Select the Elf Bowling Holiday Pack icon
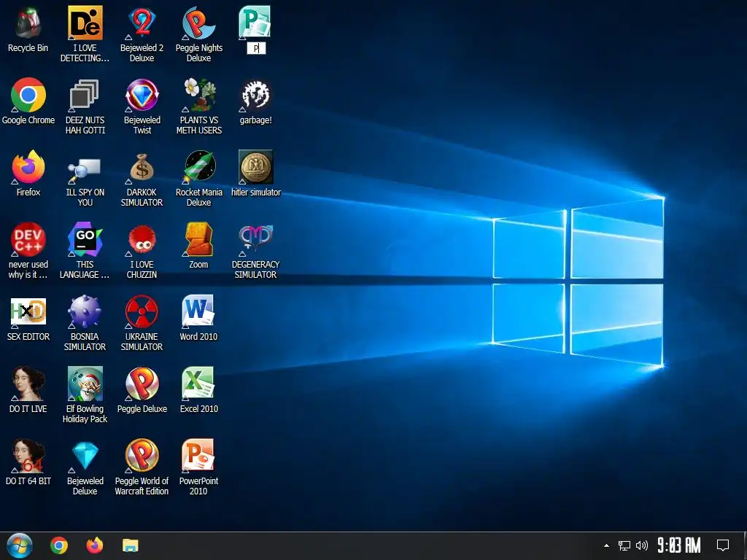 click(85, 384)
